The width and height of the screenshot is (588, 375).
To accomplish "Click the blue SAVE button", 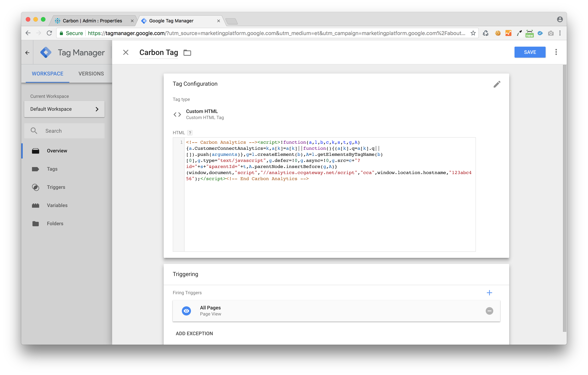I will pyautogui.click(x=530, y=52).
